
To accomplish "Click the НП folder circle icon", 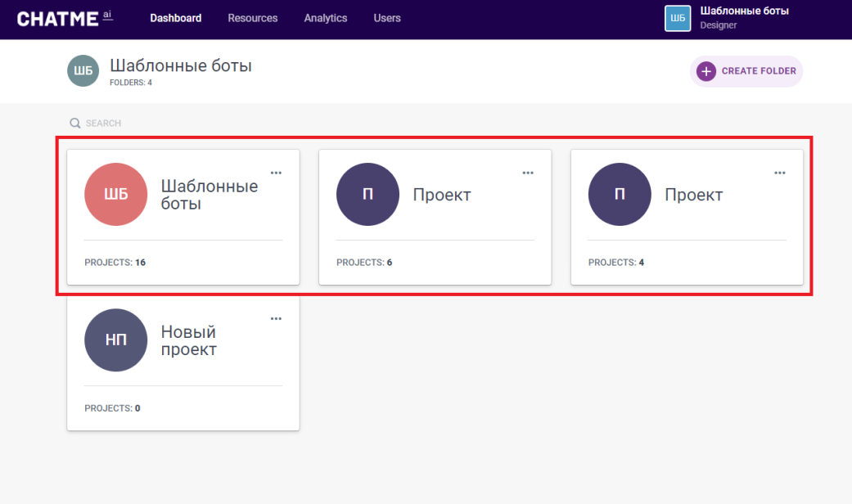I will [x=115, y=340].
